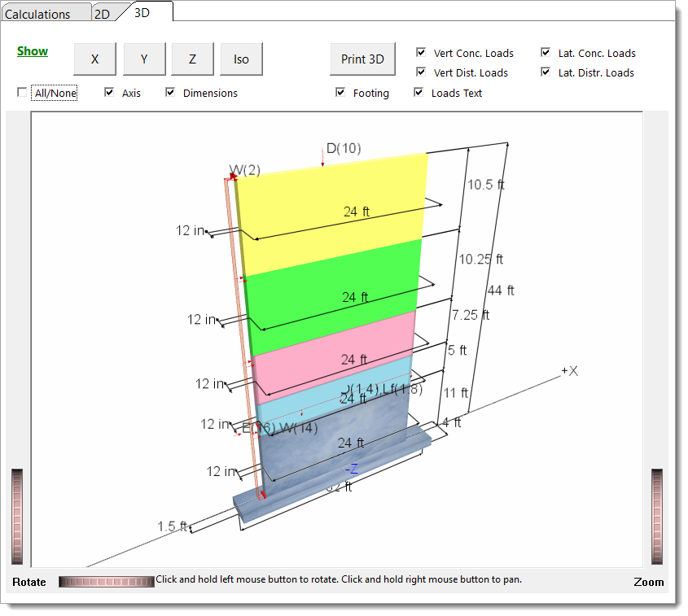Enable the All/None checkbox
688x616 pixels.
(x=20, y=93)
